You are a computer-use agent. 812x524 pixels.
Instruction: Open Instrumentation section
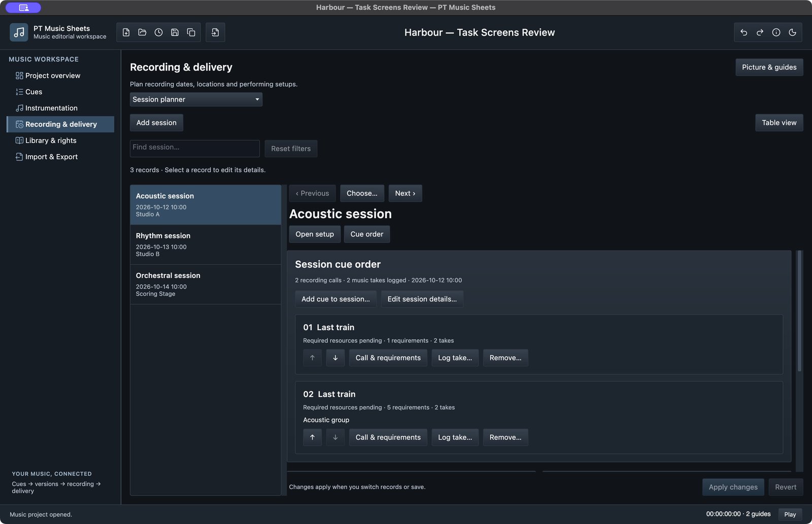(60, 108)
